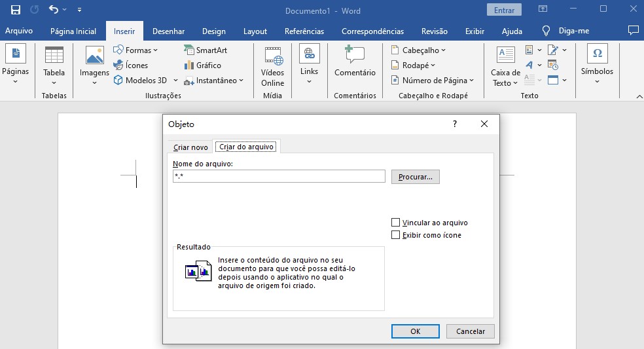This screenshot has width=644, height=349.
Task: Click the Imagens button
Action: (x=94, y=65)
